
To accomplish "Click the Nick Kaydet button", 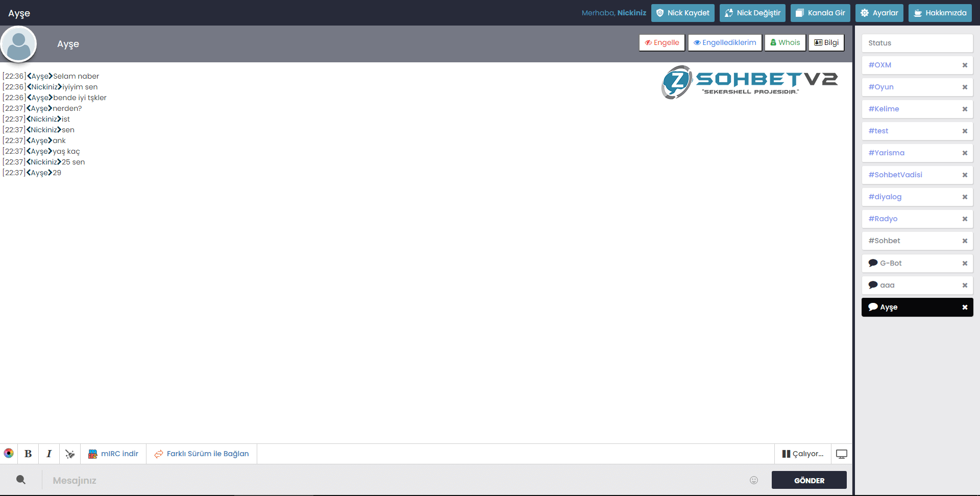I will [683, 13].
